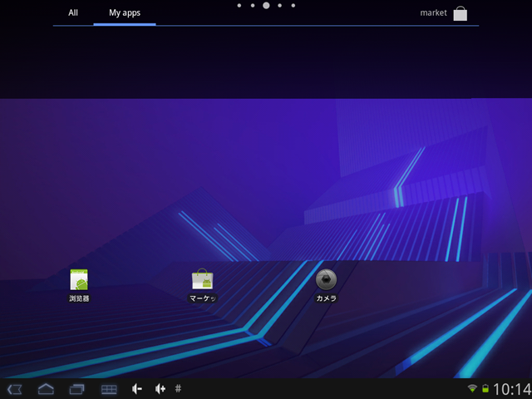The width and height of the screenshot is (532, 399).
Task: Tap the hash symbol icon
Action: (178, 388)
